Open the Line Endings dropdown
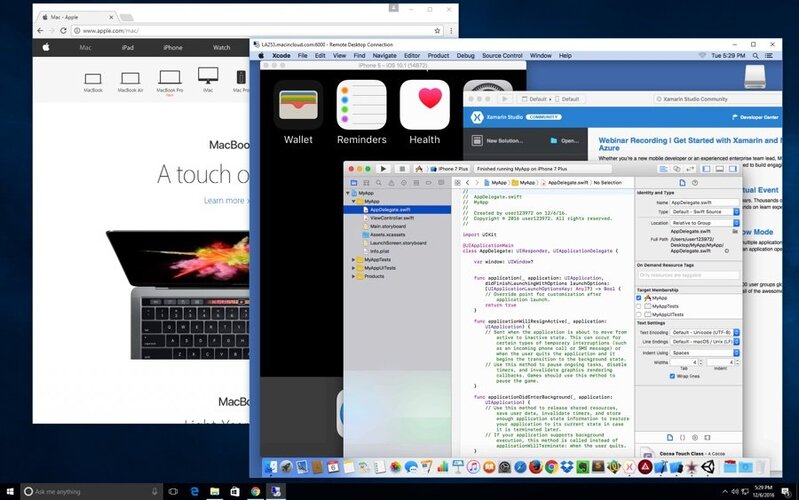799x500 pixels. (705, 341)
